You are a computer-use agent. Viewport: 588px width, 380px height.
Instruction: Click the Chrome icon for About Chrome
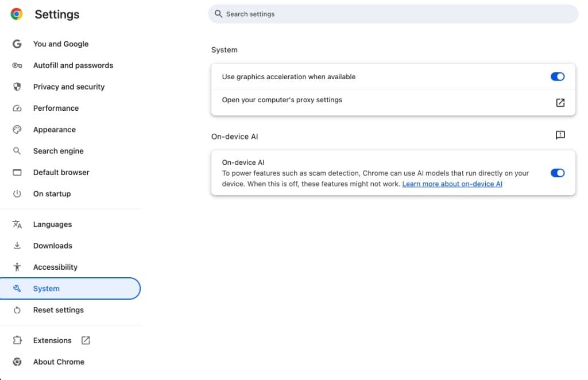tap(17, 362)
